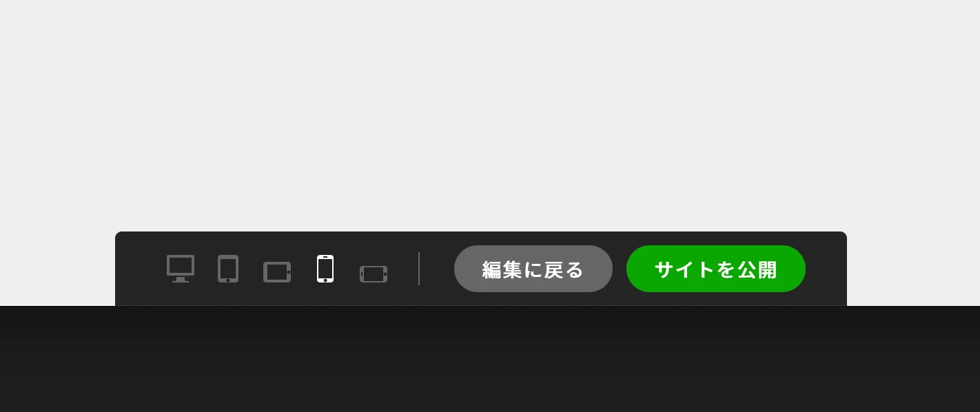Enable the sideways phone view mode
This screenshot has width=980, height=412.
tap(374, 274)
